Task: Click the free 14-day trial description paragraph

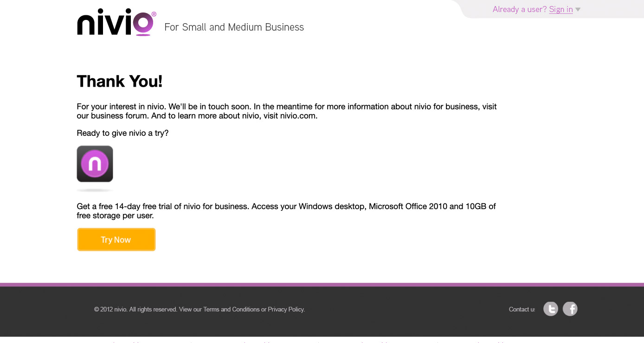Action: point(286,211)
